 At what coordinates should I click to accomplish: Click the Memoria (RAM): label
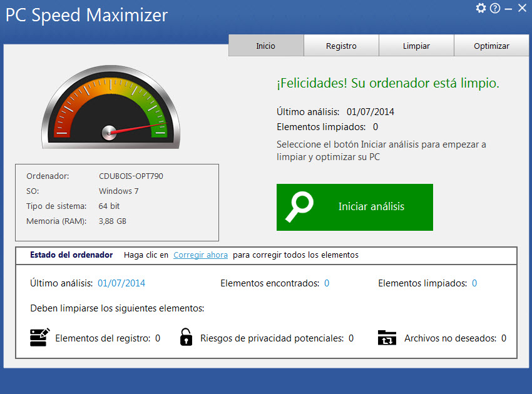56,221
